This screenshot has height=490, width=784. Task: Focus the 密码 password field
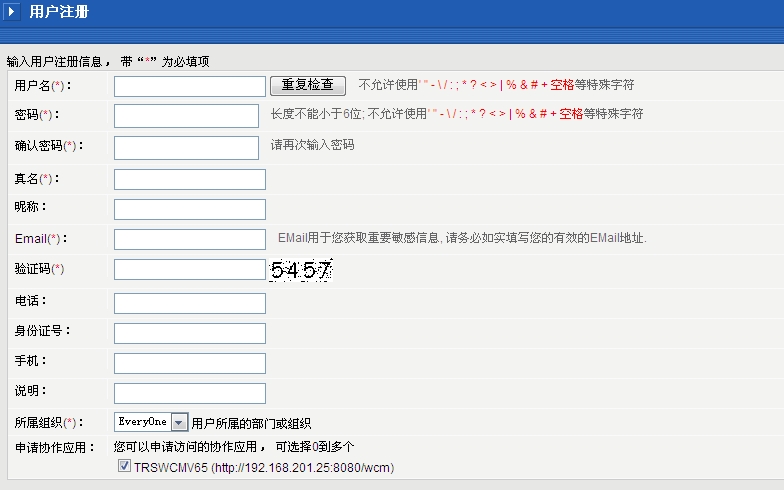186,116
